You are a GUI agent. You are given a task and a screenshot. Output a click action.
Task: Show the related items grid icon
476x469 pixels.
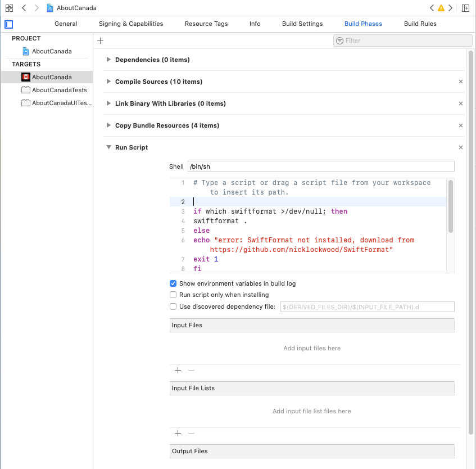pos(9,7)
